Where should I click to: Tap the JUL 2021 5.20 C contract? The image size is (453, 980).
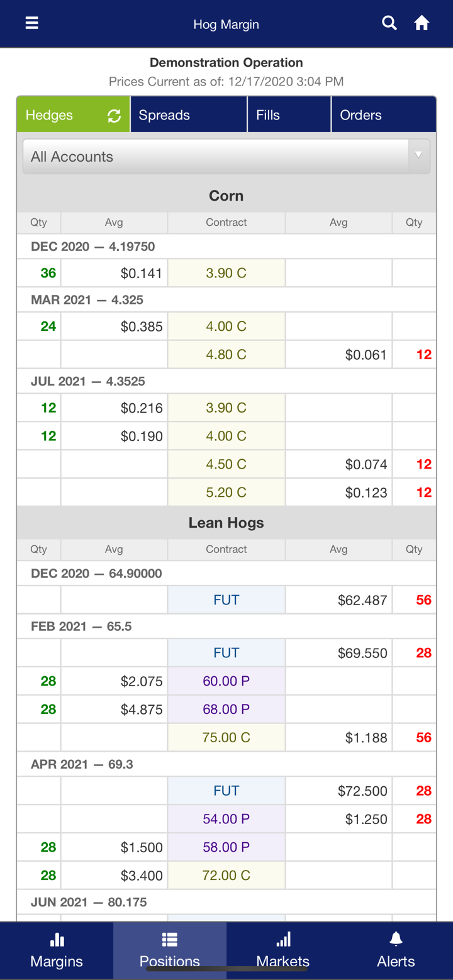(226, 493)
